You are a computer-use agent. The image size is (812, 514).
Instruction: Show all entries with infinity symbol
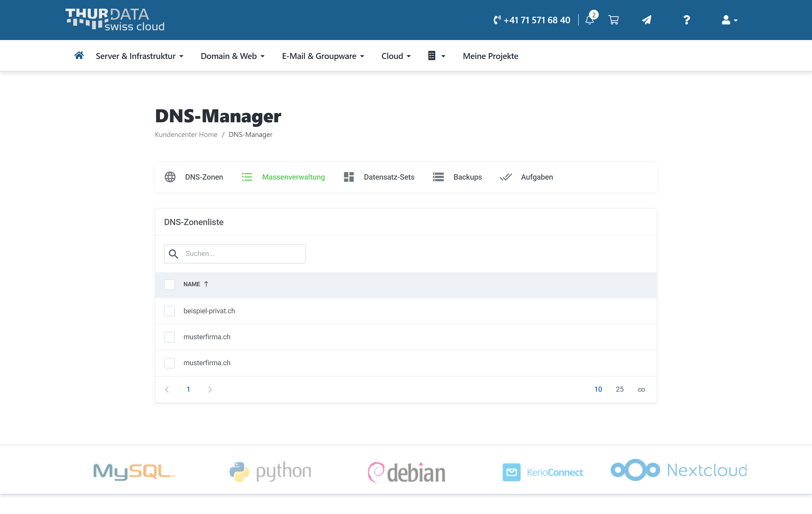tap(641, 390)
